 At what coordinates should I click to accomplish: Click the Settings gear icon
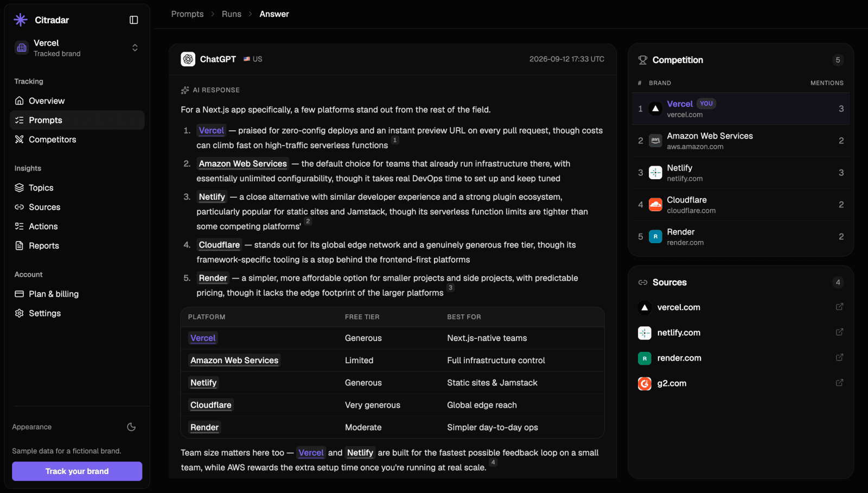pyautogui.click(x=20, y=313)
